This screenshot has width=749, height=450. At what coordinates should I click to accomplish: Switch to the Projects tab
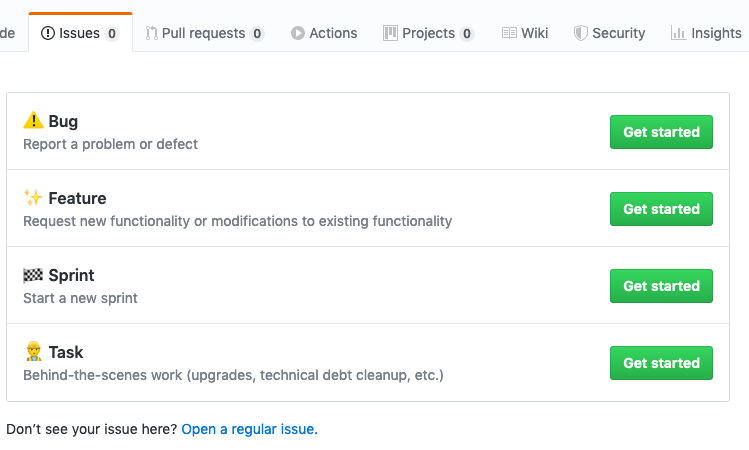tap(428, 33)
